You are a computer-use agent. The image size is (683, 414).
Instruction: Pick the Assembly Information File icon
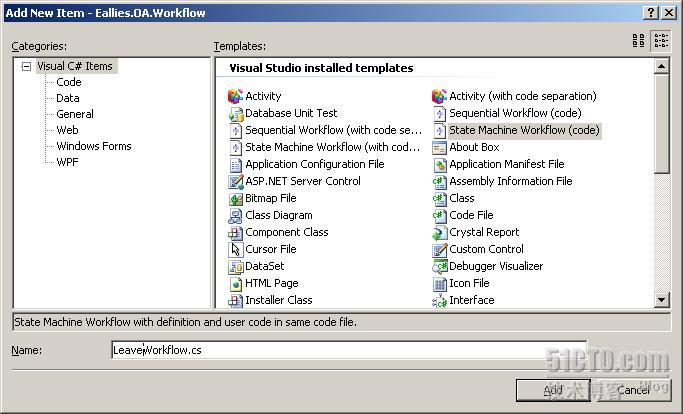(x=439, y=181)
